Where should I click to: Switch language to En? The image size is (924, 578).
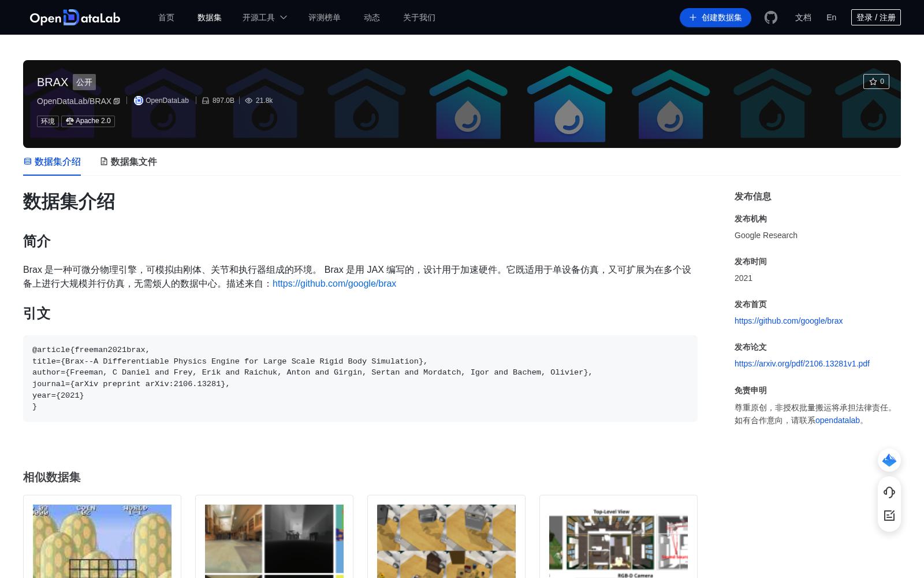(x=832, y=17)
